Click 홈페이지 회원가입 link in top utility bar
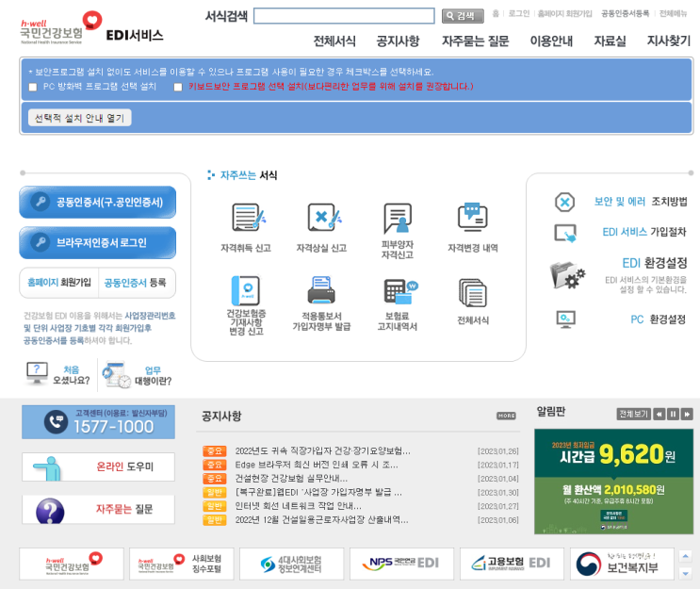Image resolution: width=700 pixels, height=589 pixels. point(564,14)
